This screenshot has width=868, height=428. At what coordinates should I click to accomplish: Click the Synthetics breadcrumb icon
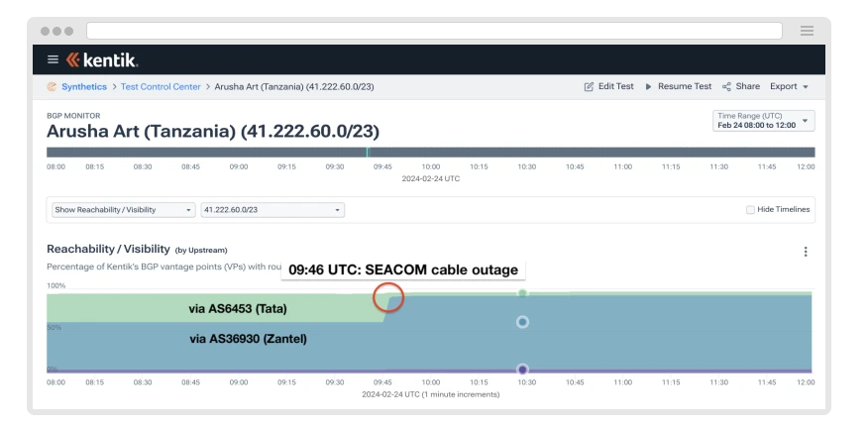[x=52, y=86]
